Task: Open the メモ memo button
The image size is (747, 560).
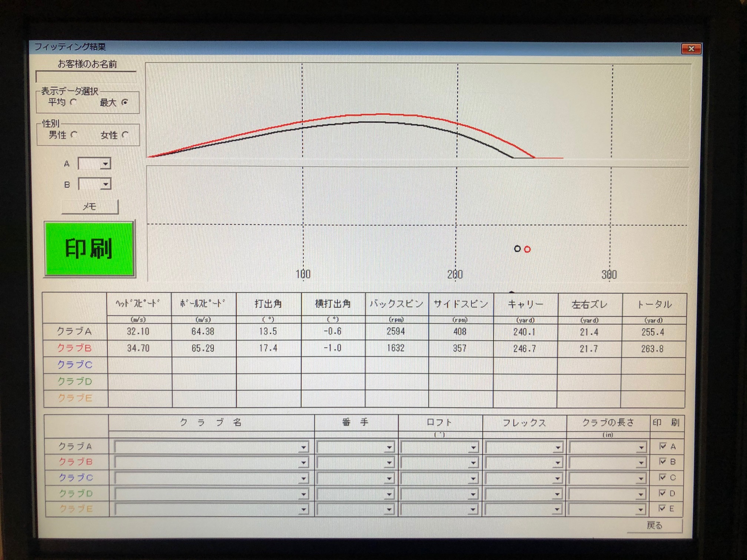Action: click(90, 207)
